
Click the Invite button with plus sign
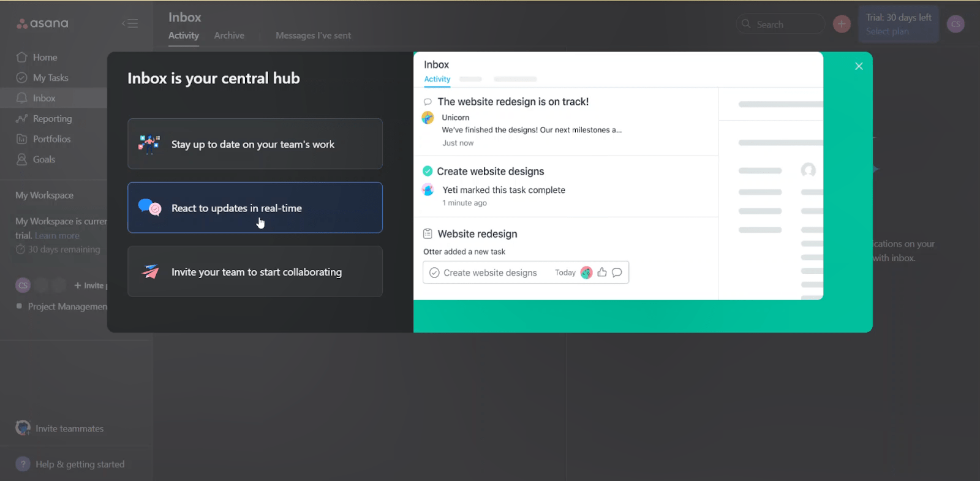pyautogui.click(x=90, y=286)
